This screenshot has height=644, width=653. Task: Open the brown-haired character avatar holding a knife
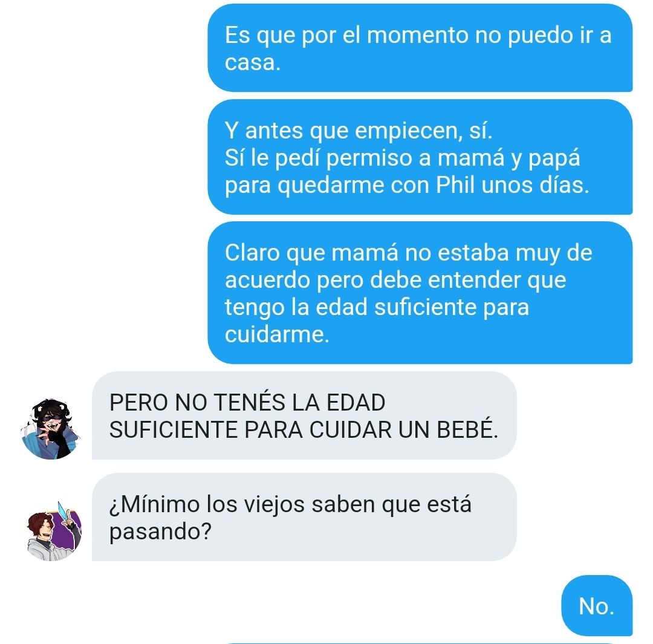pos(53,531)
